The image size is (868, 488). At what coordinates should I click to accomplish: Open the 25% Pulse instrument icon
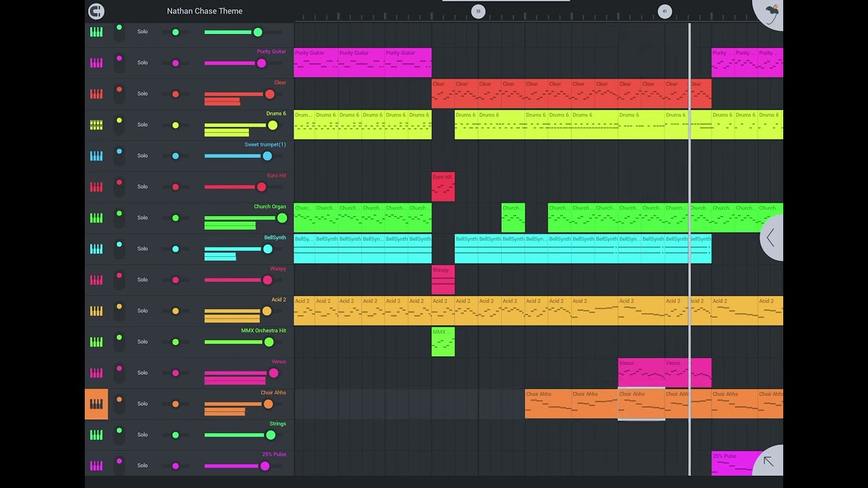(x=96, y=466)
